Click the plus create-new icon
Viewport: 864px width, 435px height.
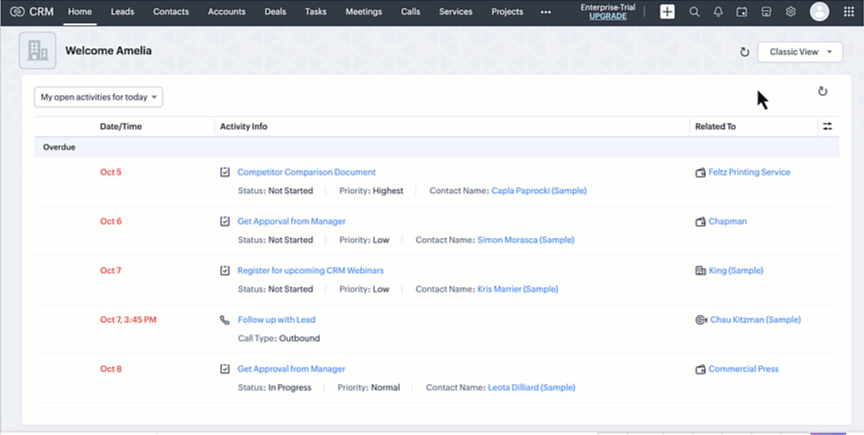pos(667,12)
